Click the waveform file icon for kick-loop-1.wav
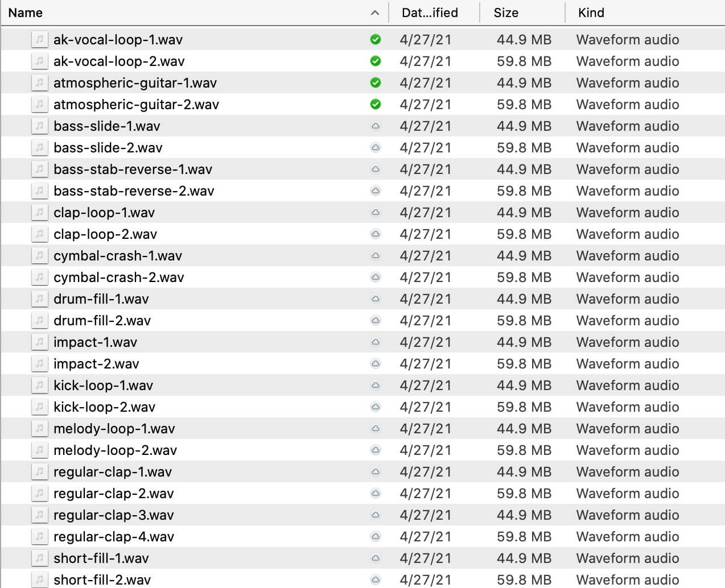725x588 pixels. pos(39,386)
